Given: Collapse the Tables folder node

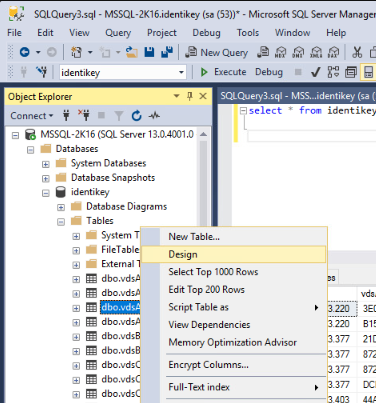Looking at the screenshot, I should (61, 222).
